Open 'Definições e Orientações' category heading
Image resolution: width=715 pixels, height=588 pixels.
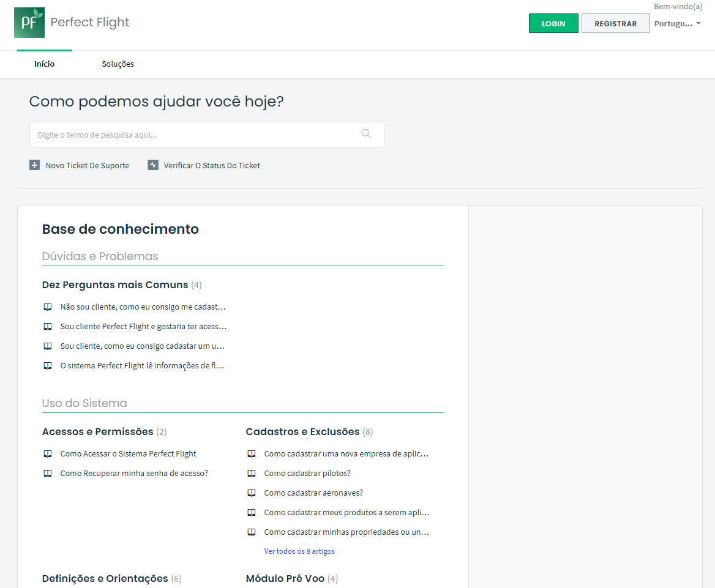coord(105,578)
